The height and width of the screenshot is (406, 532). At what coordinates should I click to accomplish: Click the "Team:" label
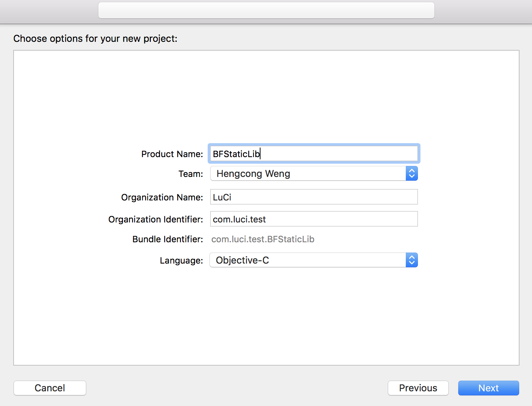click(x=191, y=174)
